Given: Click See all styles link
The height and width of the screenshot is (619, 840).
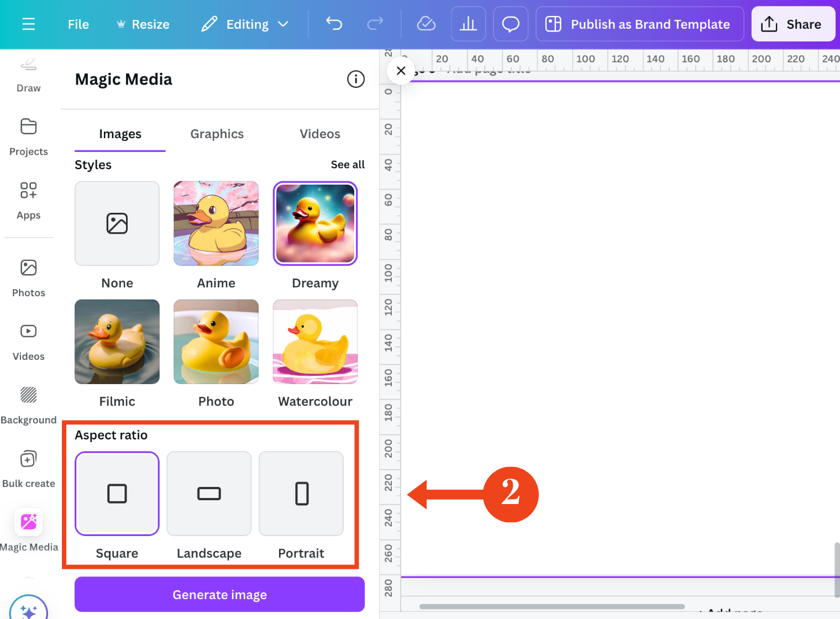Looking at the screenshot, I should click(x=348, y=164).
